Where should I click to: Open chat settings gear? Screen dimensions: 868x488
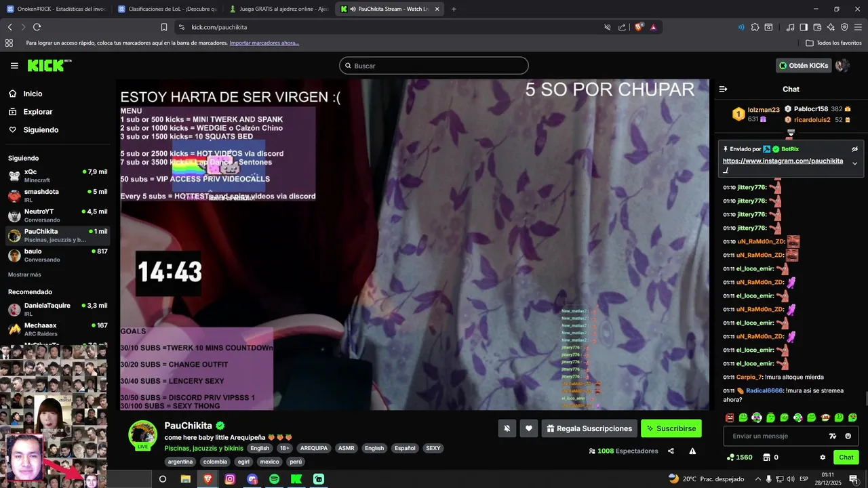[823, 457]
